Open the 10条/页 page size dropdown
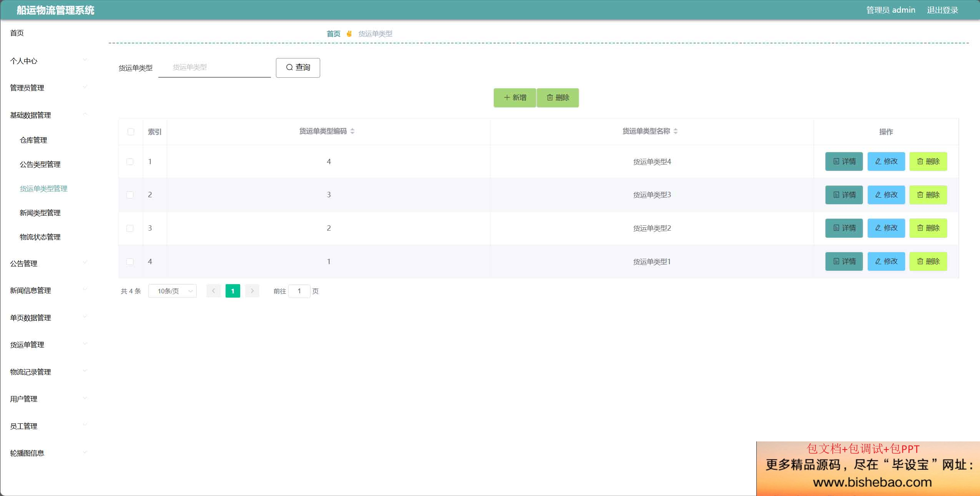 click(x=173, y=291)
